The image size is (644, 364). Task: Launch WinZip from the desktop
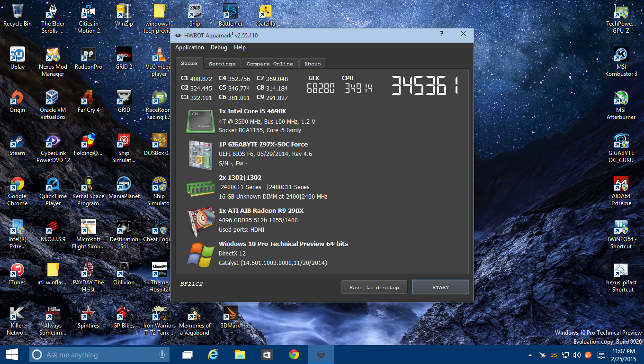click(x=124, y=16)
